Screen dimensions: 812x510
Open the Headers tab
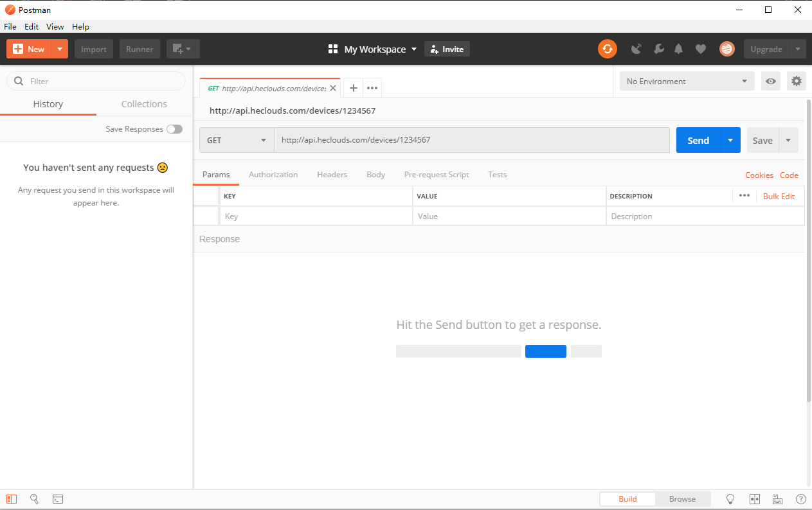pos(332,175)
